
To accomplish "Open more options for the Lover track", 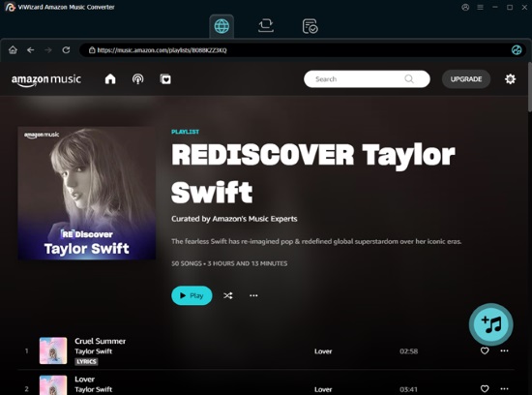I will (x=504, y=388).
